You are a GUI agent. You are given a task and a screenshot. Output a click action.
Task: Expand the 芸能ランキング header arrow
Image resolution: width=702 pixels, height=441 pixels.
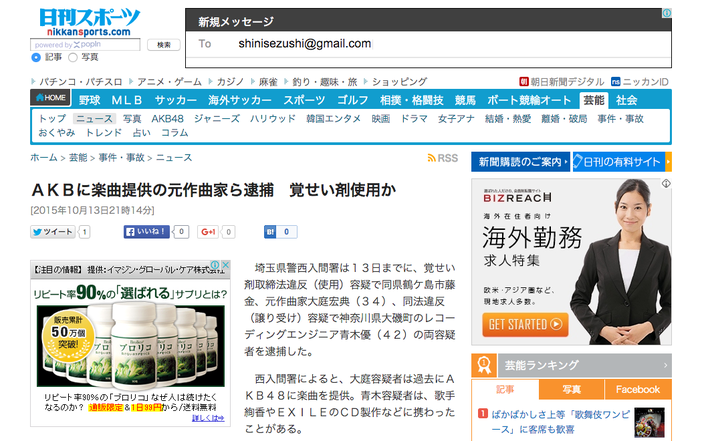[x=665, y=365]
